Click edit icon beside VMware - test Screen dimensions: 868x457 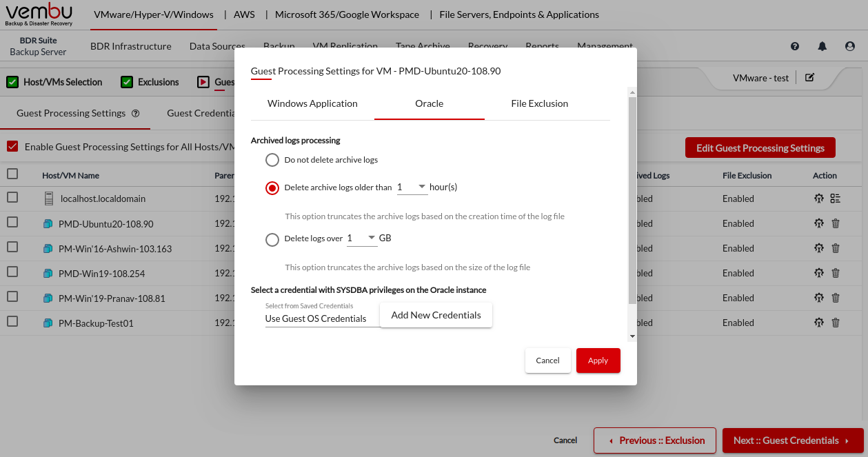coord(810,78)
